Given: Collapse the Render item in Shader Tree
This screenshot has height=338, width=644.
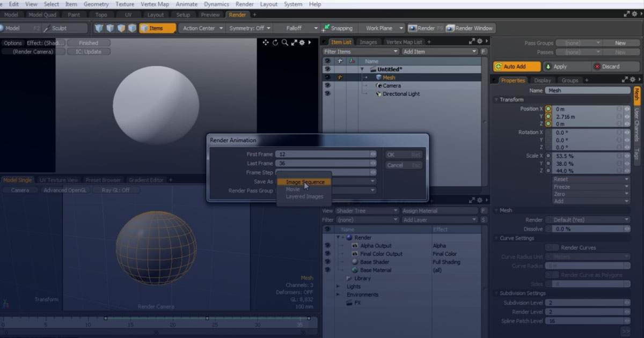Looking at the screenshot, I should click(338, 237).
